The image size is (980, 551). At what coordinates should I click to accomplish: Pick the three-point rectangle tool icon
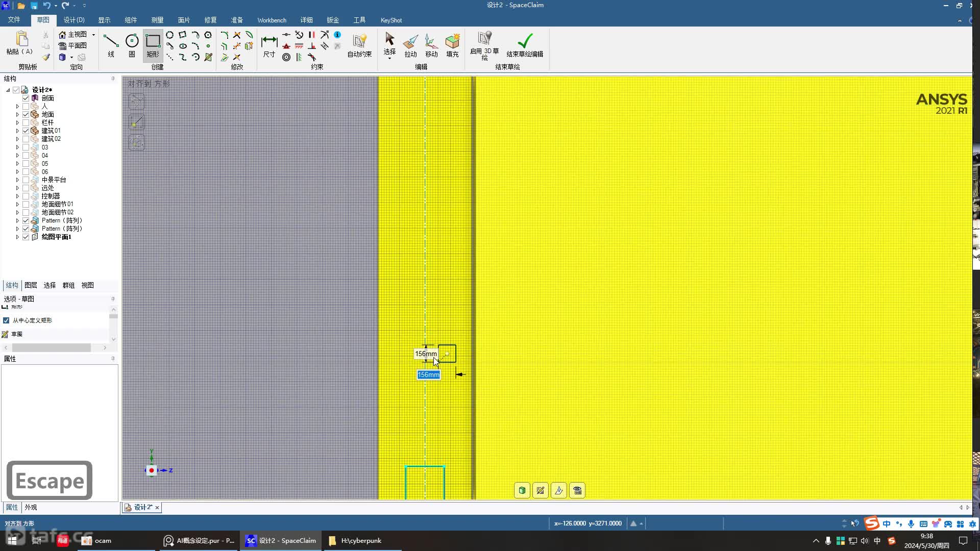coord(182,35)
